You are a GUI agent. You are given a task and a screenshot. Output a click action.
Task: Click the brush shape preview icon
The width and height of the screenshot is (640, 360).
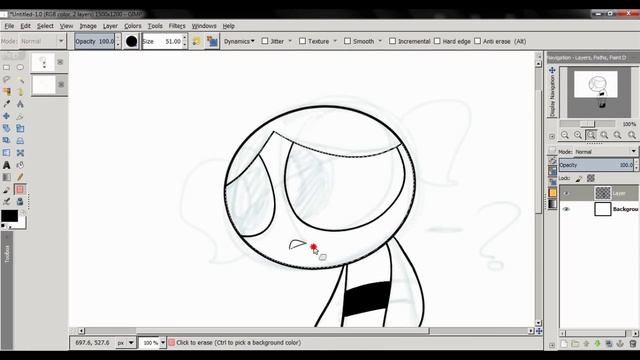131,41
